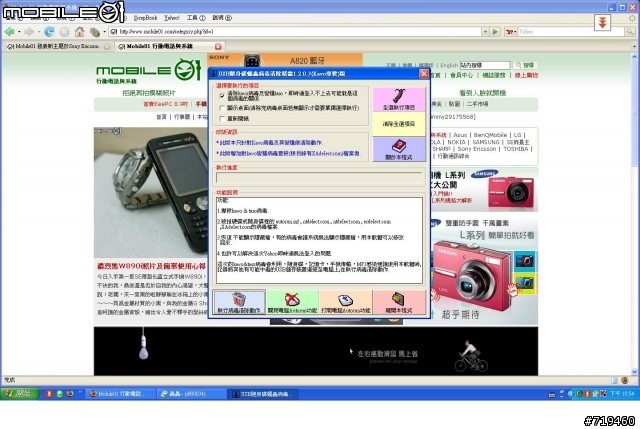This screenshot has height=429, width=640.
Task: Click the green Go arrow beside URL bar
Action: pos(495,31)
